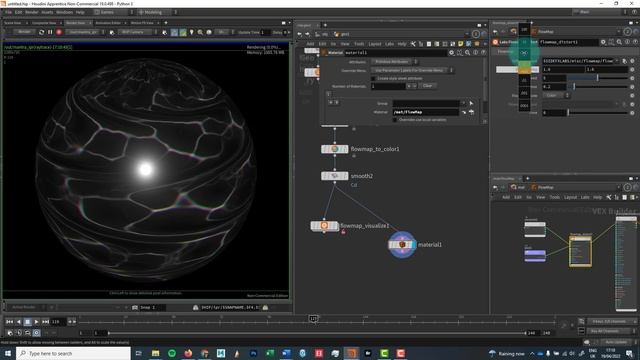The height and width of the screenshot is (360, 640).
Task: Switch to the Scene View tab
Action: click(12, 23)
